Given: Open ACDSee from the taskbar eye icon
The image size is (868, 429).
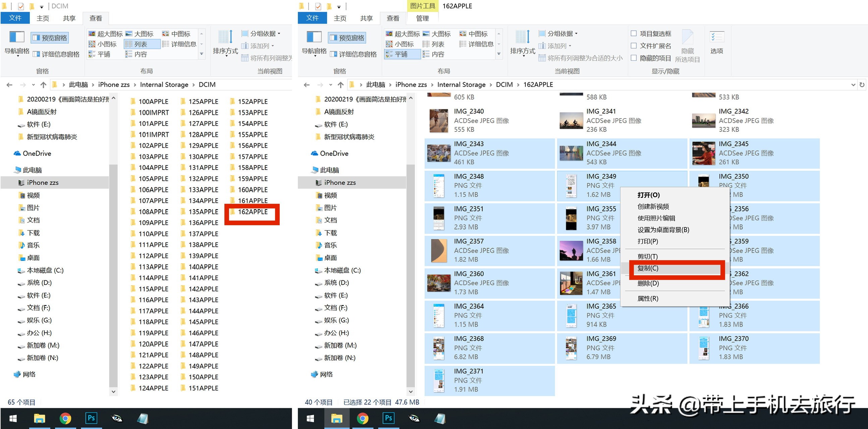Looking at the screenshot, I should coord(414,418).
